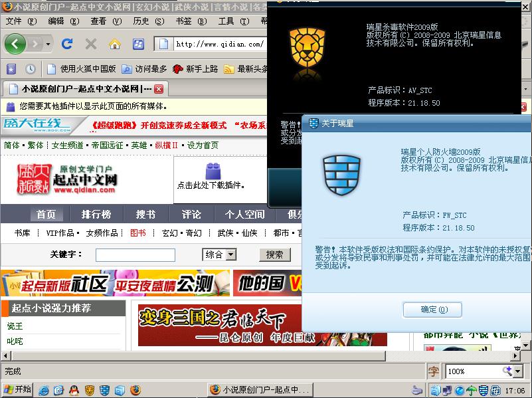The image size is (532, 398).
Task: Go to the 排行榜 navigation tab
Action: coord(96,215)
